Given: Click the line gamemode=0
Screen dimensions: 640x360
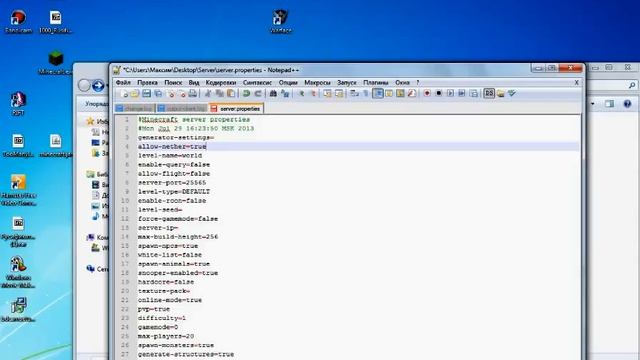Looking at the screenshot, I should coord(158,327).
